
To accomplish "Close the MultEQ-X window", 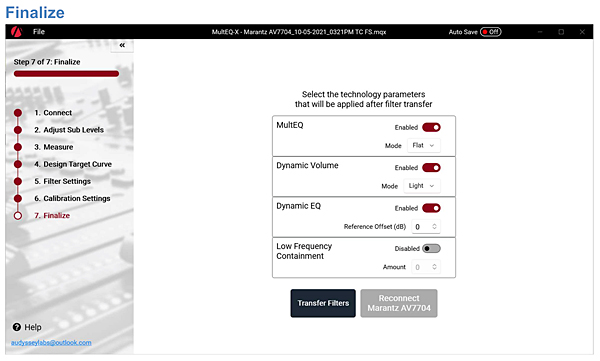I will click(x=582, y=32).
